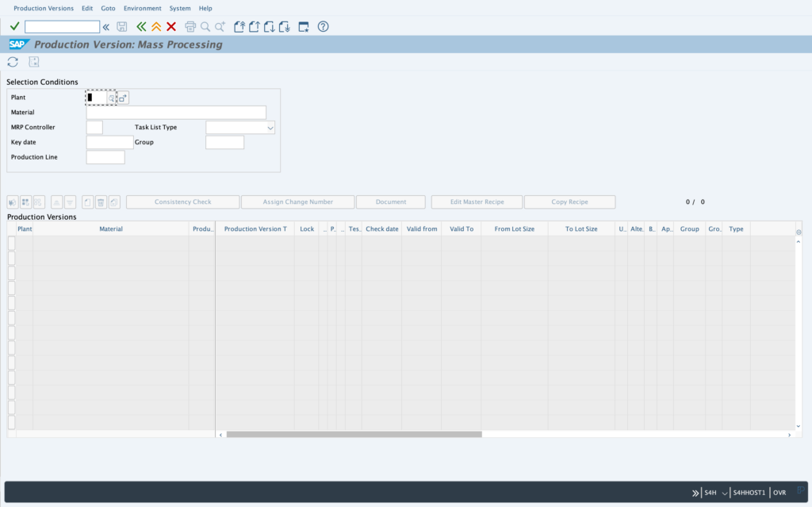Click the From Lot Size column header
The width and height of the screenshot is (812, 507).
coord(514,229)
